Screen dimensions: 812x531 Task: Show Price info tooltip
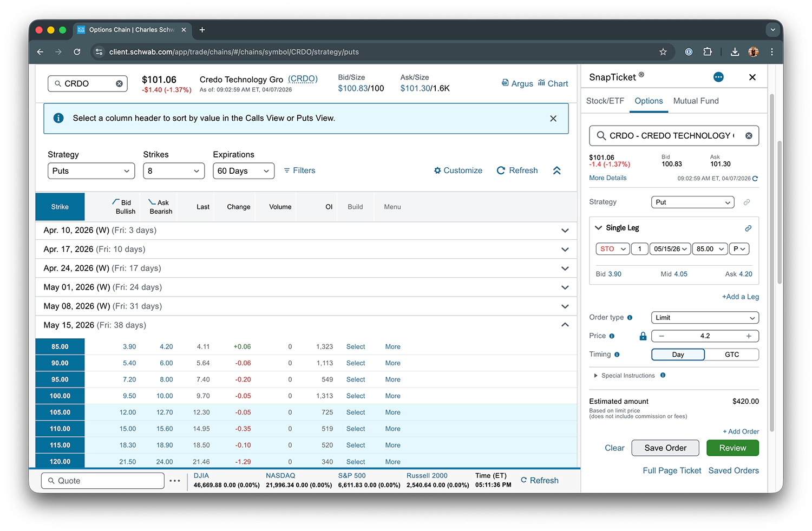coord(612,336)
